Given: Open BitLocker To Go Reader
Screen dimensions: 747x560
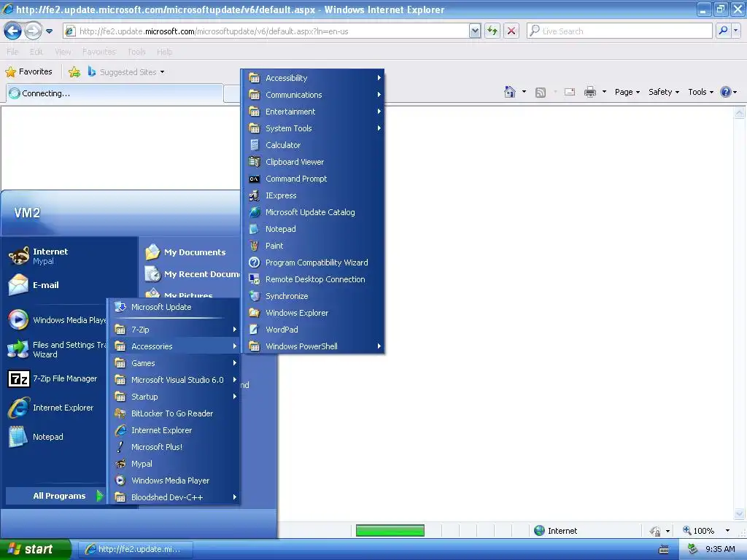Looking at the screenshot, I should 174,413.
